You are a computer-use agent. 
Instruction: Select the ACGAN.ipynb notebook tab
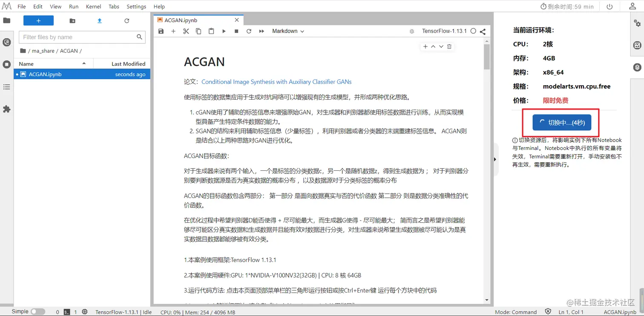click(198, 20)
